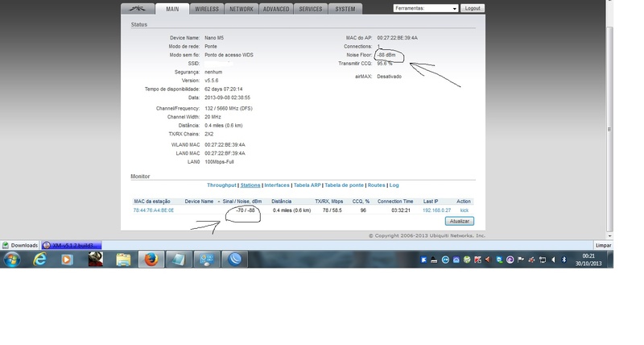This screenshot has height=345, width=644.
Task: Open the XM-v5.1.2 download item
Action: coord(71,245)
